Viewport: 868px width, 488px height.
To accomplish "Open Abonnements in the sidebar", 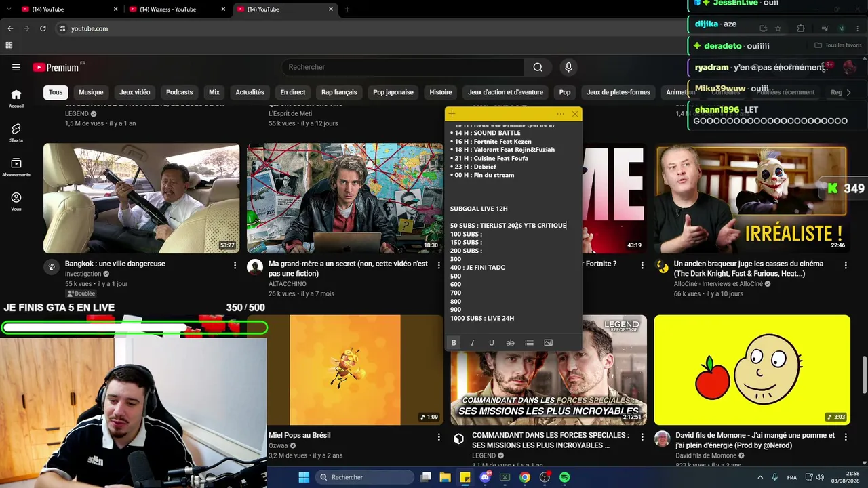I will click(x=16, y=167).
